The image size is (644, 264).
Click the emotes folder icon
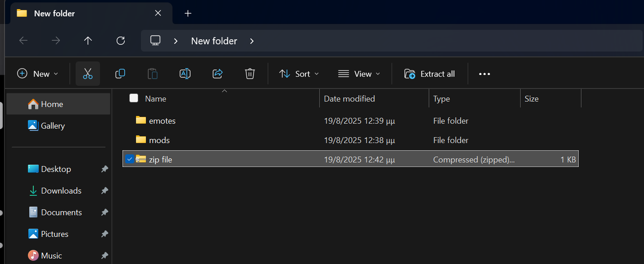tap(141, 120)
